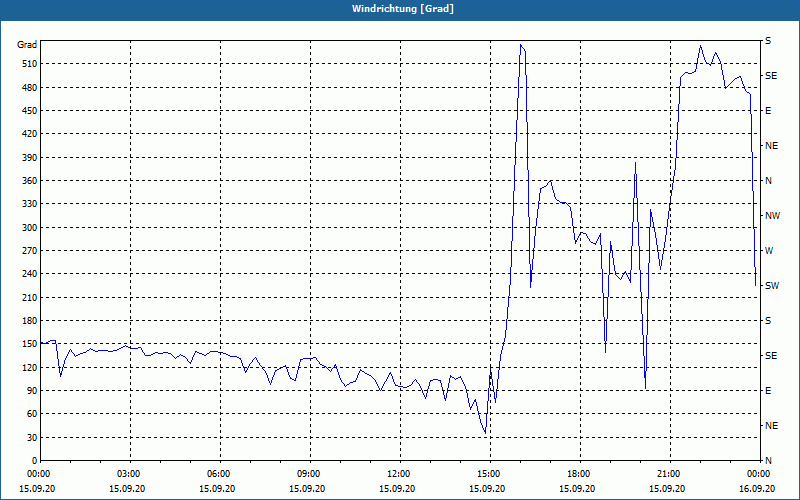
Task: Pick the 390 value on the degree axis
Action: pyautogui.click(x=29, y=157)
